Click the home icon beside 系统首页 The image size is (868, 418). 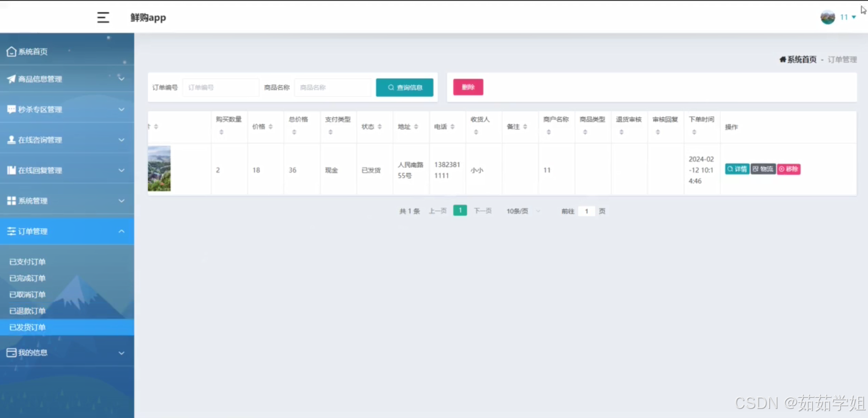pos(11,51)
